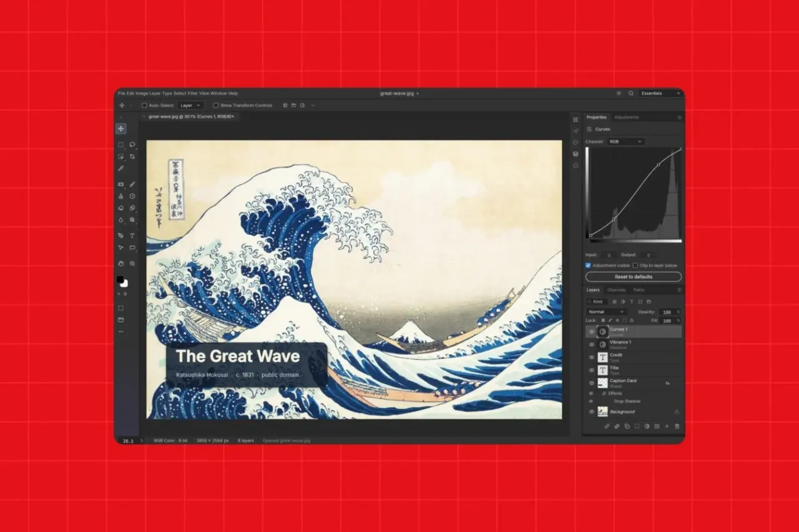799x532 pixels.
Task: Filter layers by type layers T icon
Action: point(632,302)
